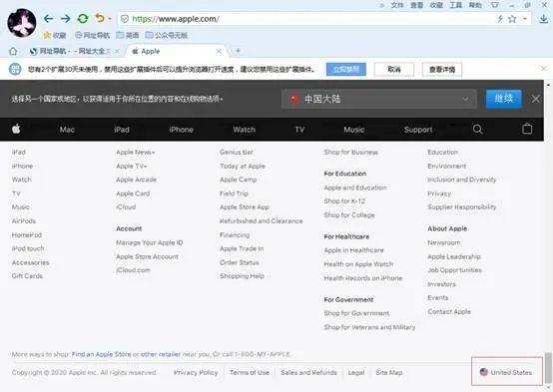Open Music in Apple navigation
553x392 pixels.
coord(354,130)
